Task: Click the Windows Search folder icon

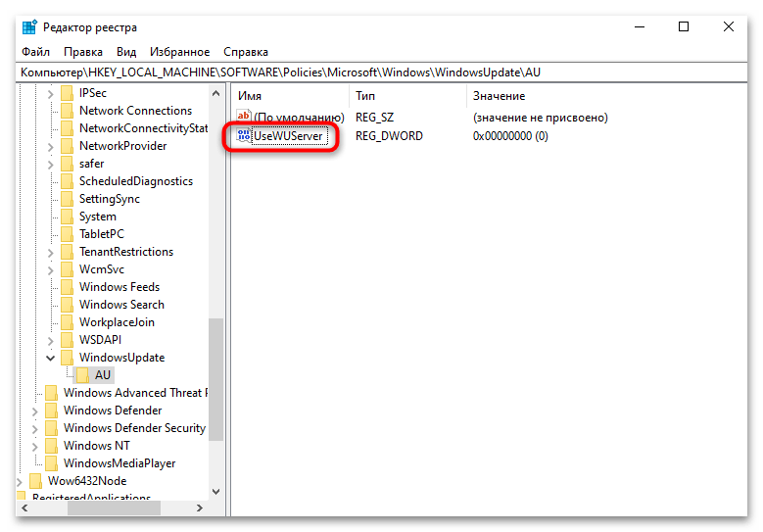Action: point(68,305)
